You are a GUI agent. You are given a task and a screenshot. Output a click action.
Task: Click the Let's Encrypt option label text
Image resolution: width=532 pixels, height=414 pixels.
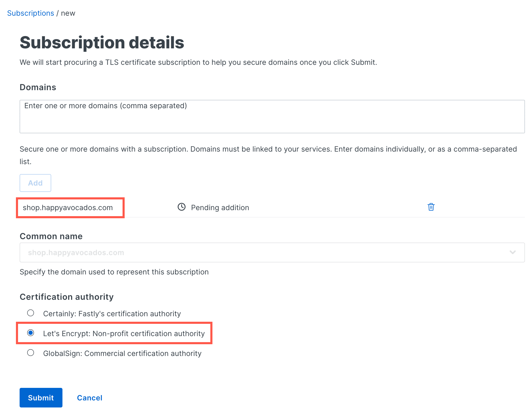tap(124, 333)
